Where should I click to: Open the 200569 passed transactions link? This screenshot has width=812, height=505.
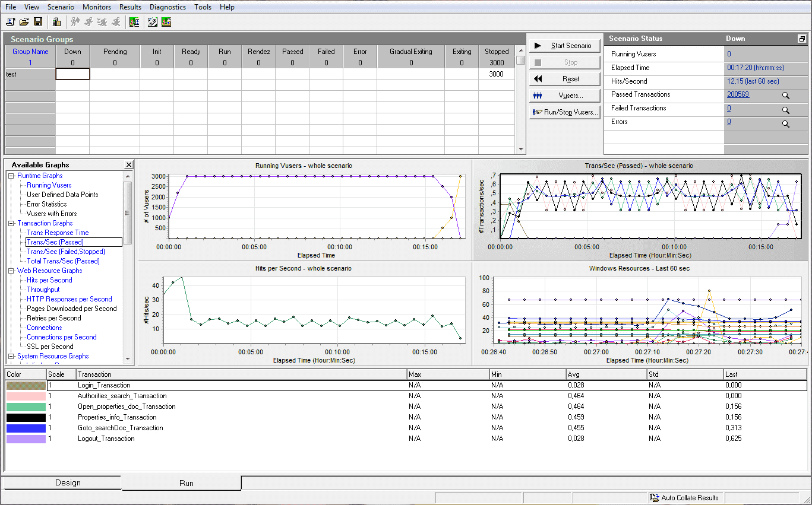(738, 95)
